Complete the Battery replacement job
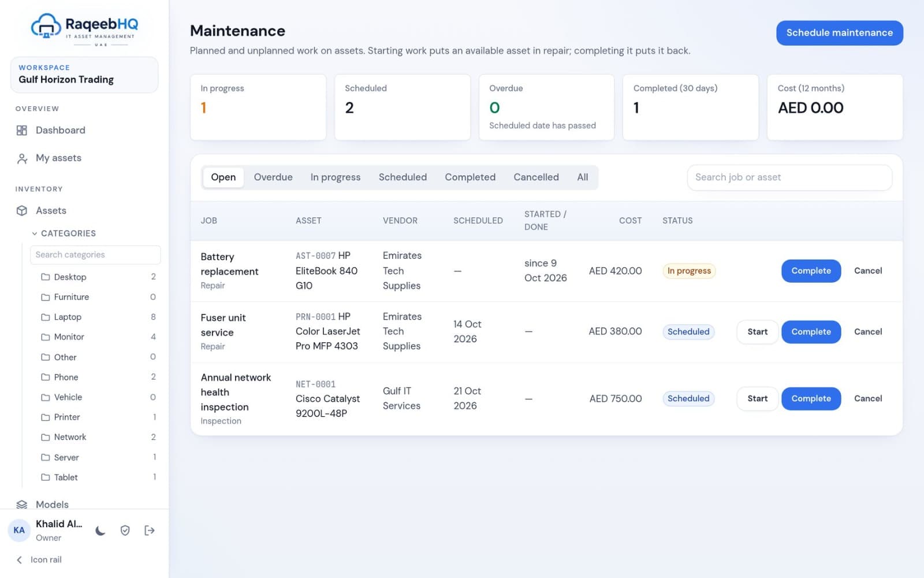The width and height of the screenshot is (924, 578). pos(811,271)
